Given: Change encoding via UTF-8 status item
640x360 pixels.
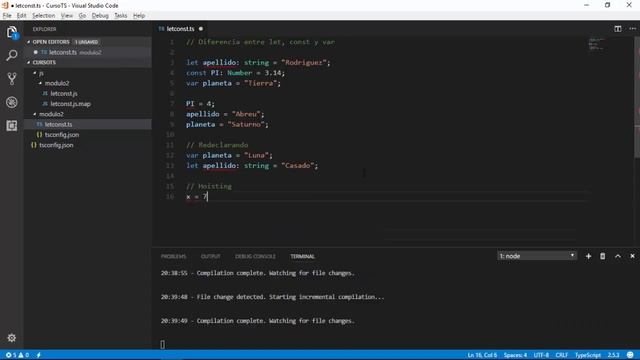Looking at the screenshot, I should point(541,355).
